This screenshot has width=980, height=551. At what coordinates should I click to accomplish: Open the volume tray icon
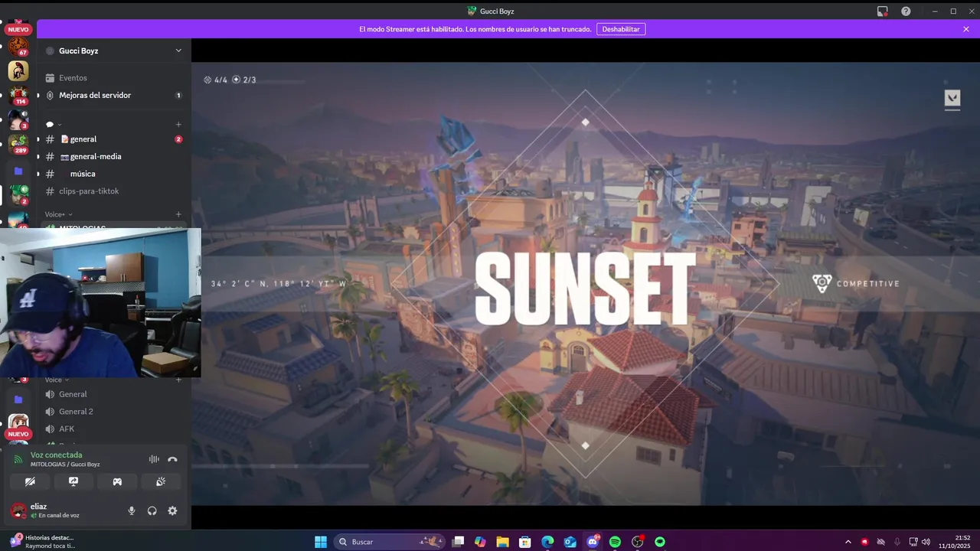coord(926,542)
